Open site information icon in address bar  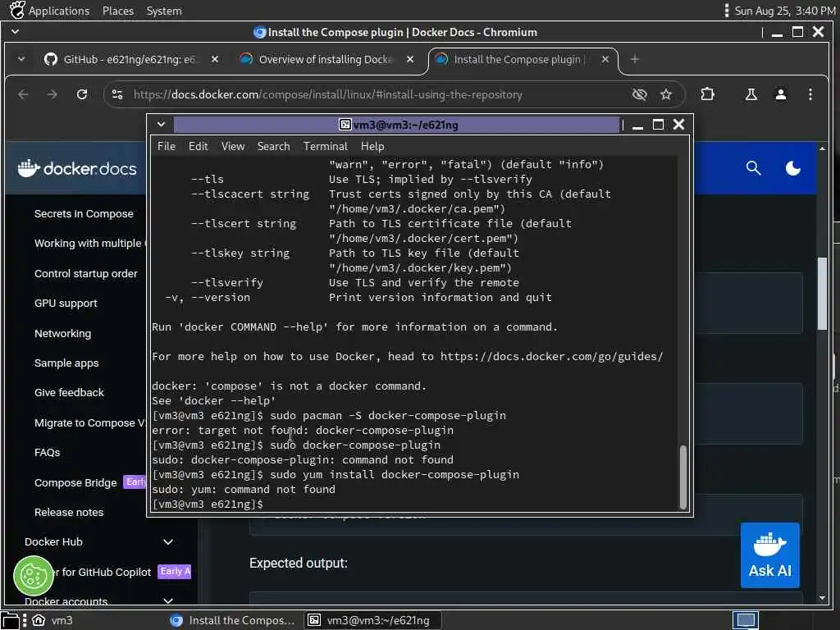coord(117,95)
